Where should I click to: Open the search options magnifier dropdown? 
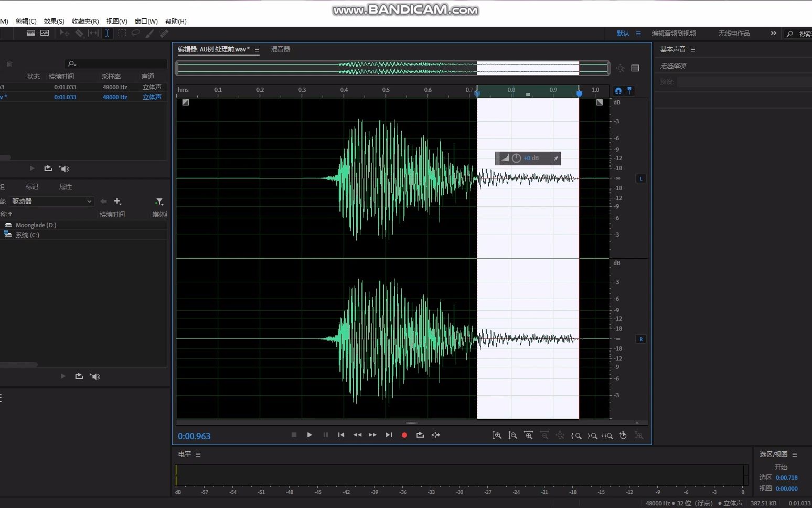72,64
